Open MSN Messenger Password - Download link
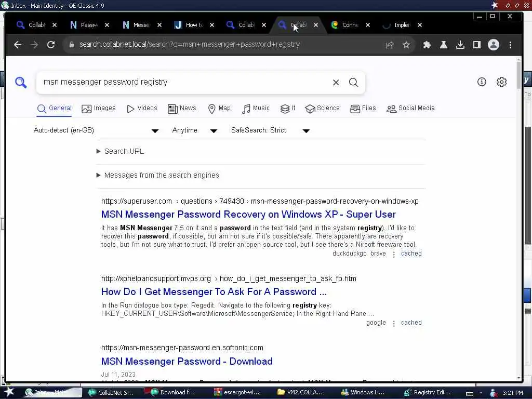Viewport: 532px width, 399px height. (x=187, y=362)
